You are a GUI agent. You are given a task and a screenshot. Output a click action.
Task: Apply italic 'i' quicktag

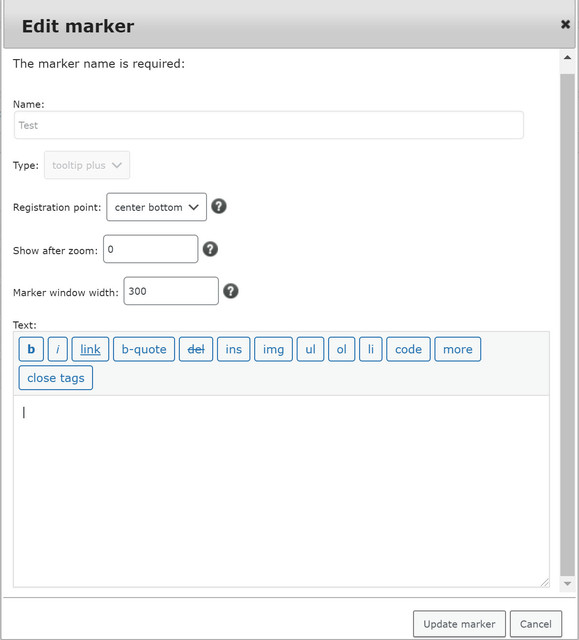coord(58,349)
